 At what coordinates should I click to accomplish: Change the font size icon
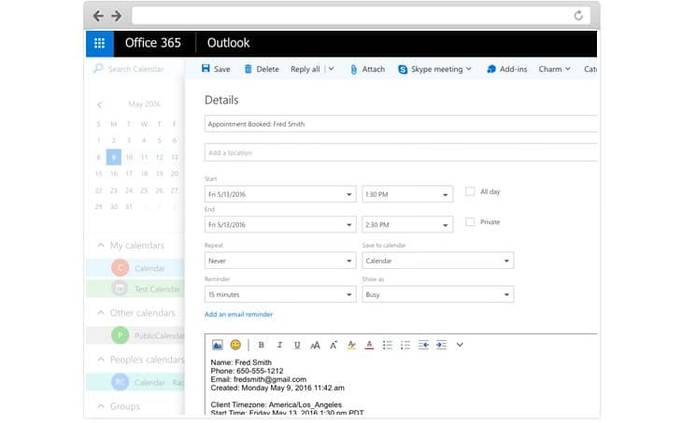333,345
